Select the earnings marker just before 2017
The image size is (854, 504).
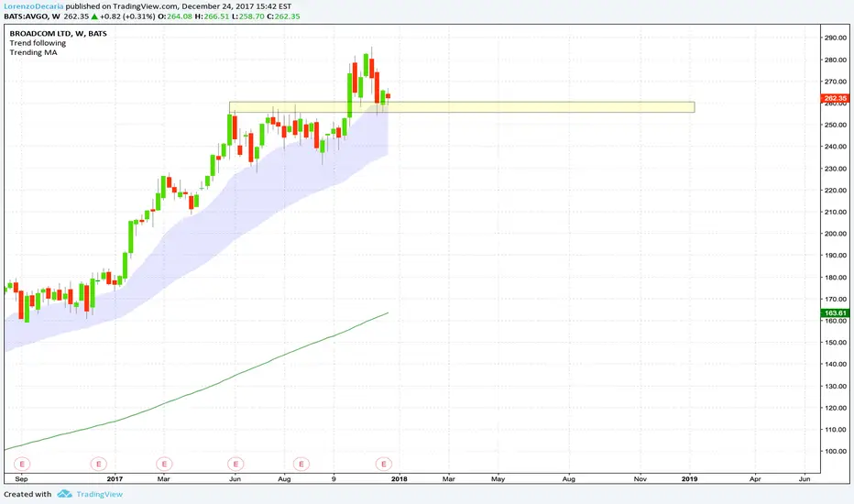click(x=99, y=465)
